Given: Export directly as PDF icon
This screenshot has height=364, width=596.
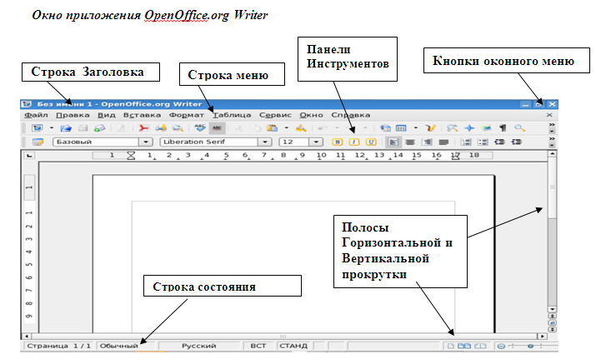Looking at the screenshot, I should tap(143, 128).
